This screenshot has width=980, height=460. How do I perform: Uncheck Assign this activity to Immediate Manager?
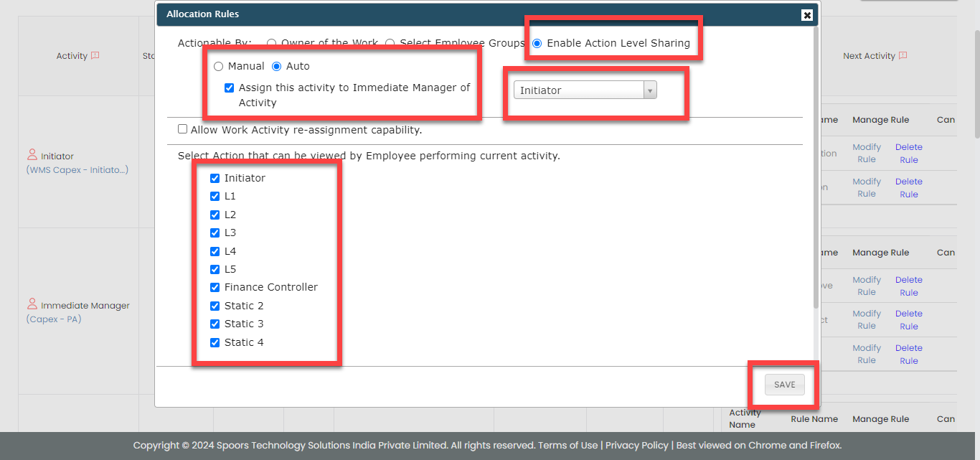pos(230,88)
